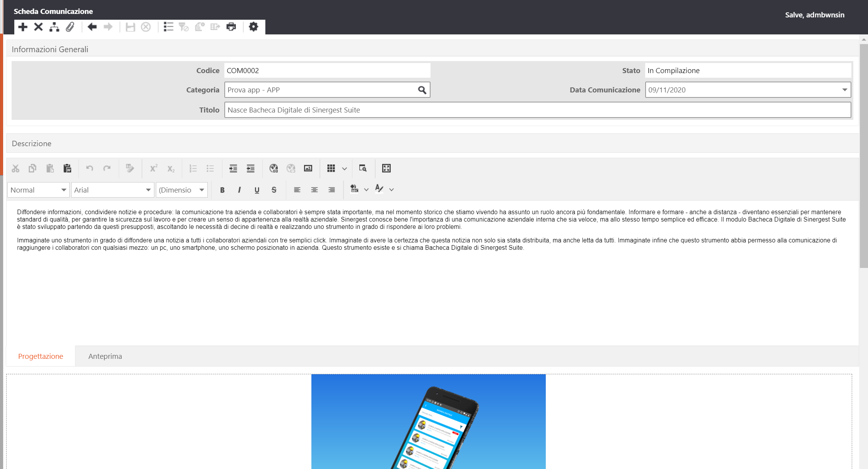
Task: Click the phone image thumbnail
Action: pos(429,421)
